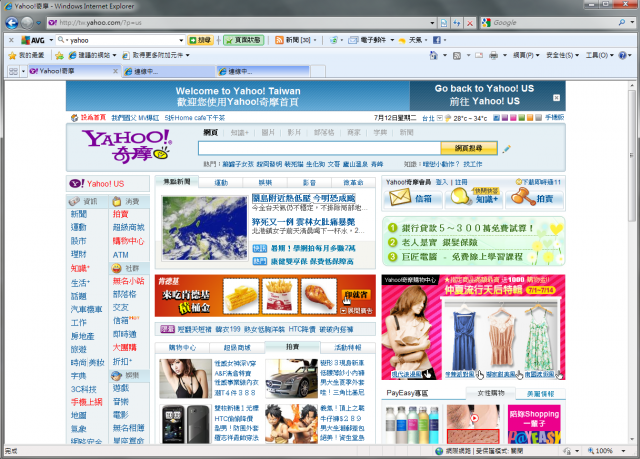Click the browser Back arrow button

12,23
